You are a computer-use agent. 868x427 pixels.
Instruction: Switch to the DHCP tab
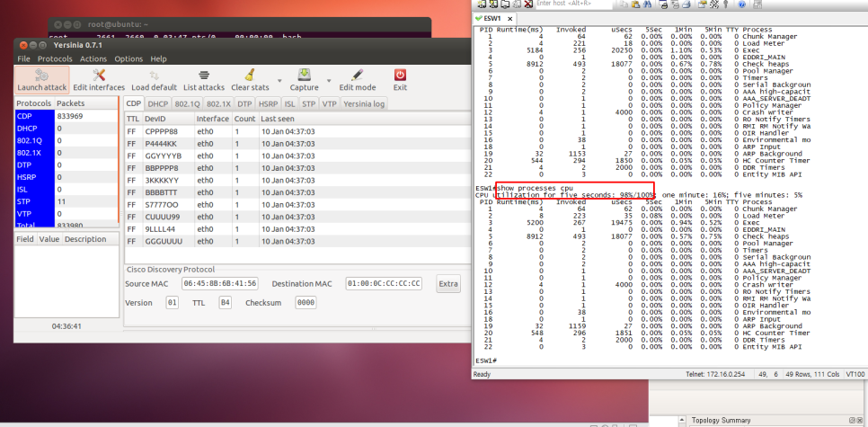click(158, 103)
